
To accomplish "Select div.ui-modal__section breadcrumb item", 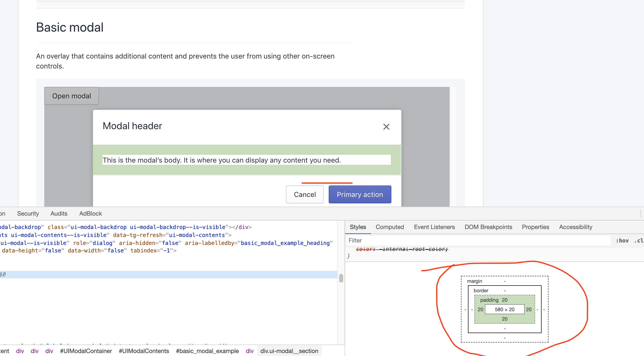I will pyautogui.click(x=289, y=351).
